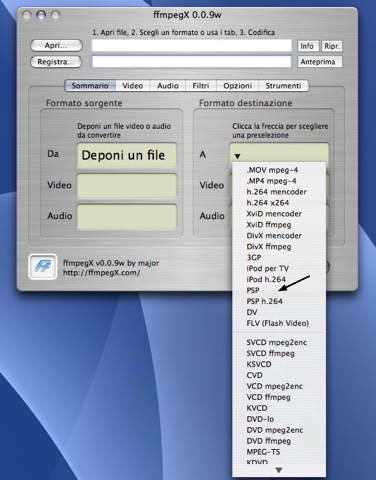Click the window's minimize button
Viewport: 376px width, 480px height.
click(41, 15)
